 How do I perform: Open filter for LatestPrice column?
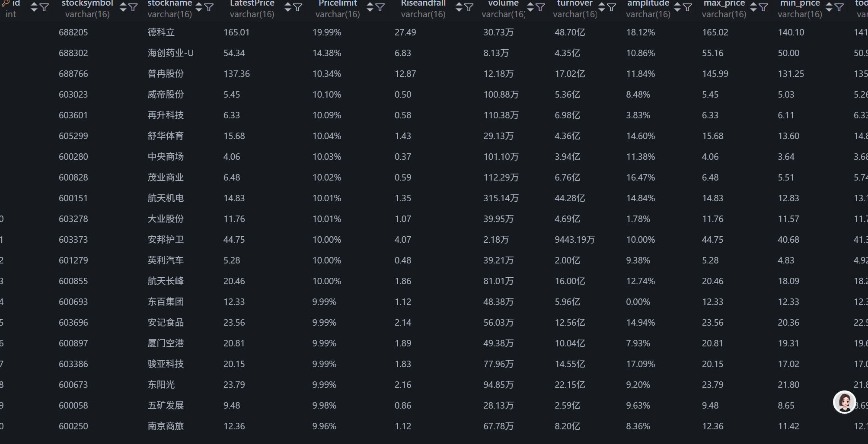tap(298, 7)
